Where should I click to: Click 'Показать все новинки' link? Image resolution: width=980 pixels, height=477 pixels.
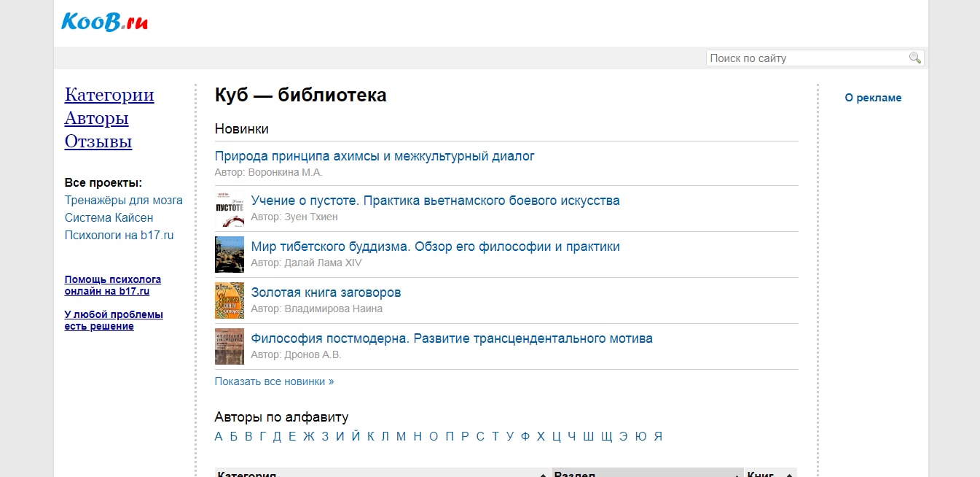(274, 381)
